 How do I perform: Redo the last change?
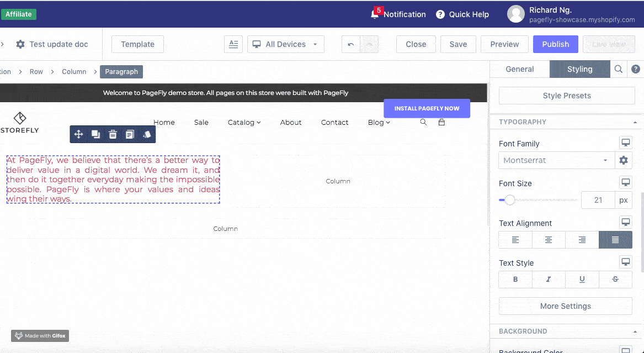pos(369,44)
